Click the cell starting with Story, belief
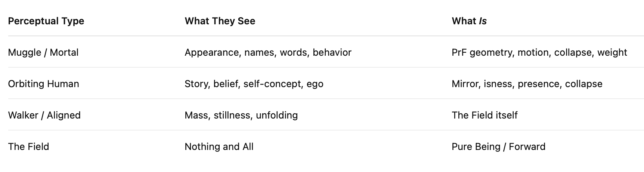Viewport: 644px width, 172px height. pyautogui.click(x=254, y=84)
